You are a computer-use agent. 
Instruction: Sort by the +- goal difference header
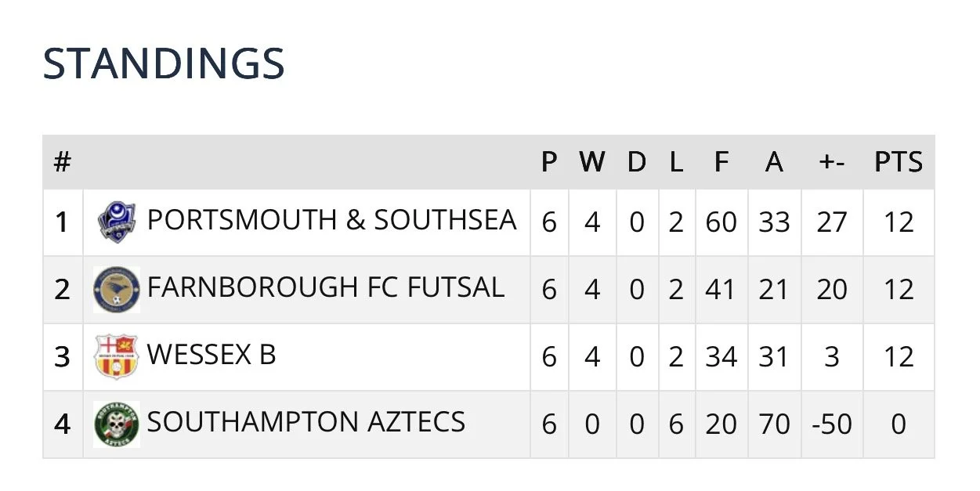pos(831,163)
